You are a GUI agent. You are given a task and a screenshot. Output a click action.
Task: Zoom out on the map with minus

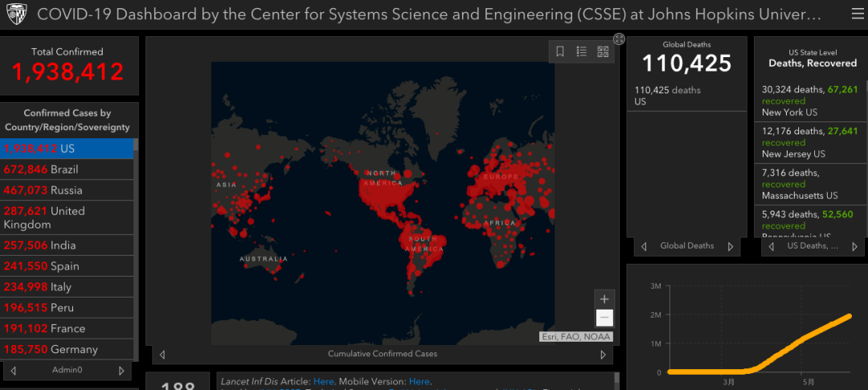604,318
